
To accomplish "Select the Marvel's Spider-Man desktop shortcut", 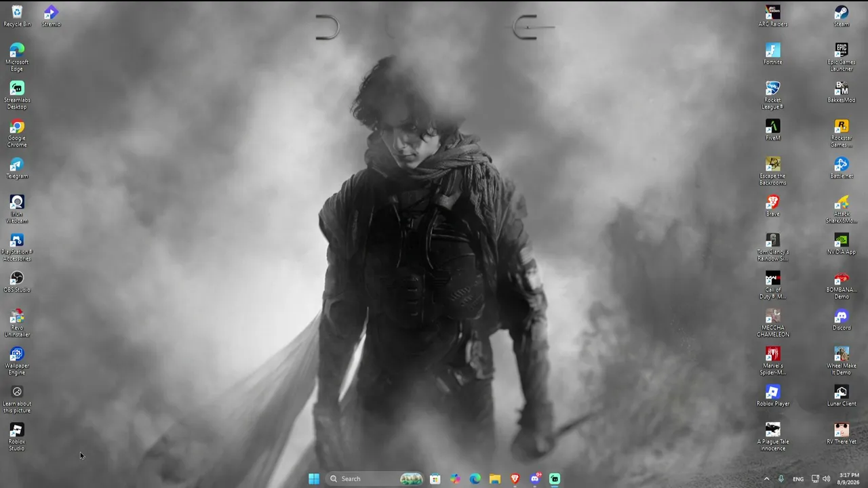I will (x=773, y=361).
